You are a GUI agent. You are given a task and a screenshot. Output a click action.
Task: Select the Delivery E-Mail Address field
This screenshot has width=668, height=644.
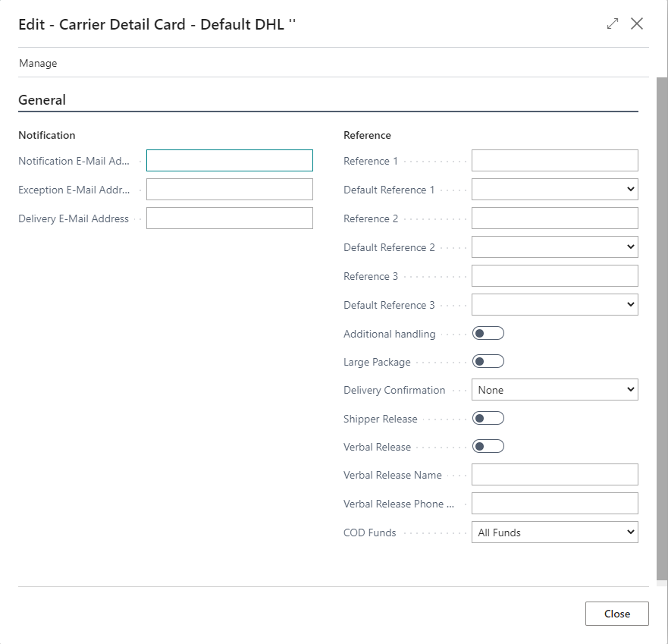click(229, 218)
